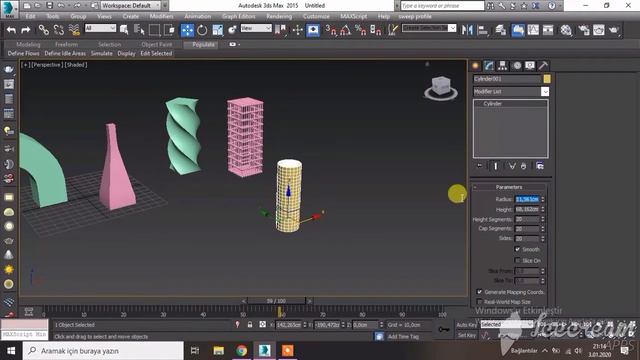Open File Explorer from Windows taskbar
The image size is (640, 360).
pyautogui.click(x=219, y=351)
